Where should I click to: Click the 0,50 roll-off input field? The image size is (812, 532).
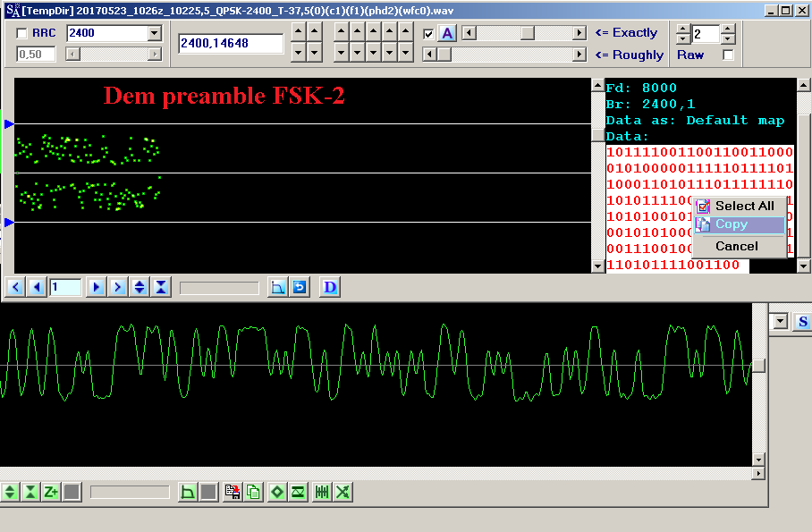(x=36, y=54)
